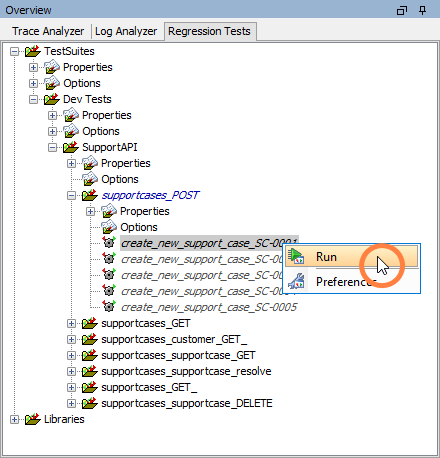Select Options label under supportcases_POST
This screenshot has width=440, height=458.
[139, 227]
